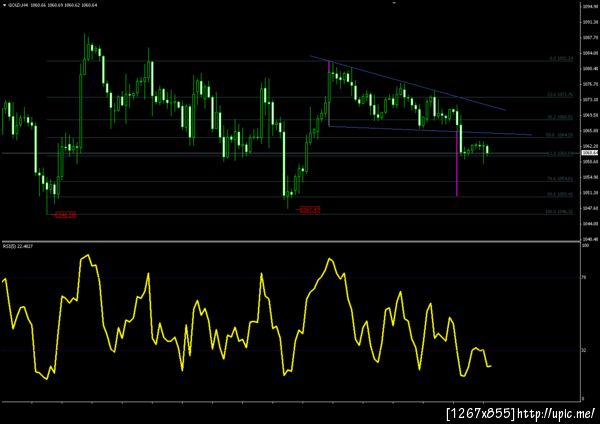This screenshot has width=600, height=424.
Task: Select the white current price tag on price axis
Action: (x=590, y=153)
